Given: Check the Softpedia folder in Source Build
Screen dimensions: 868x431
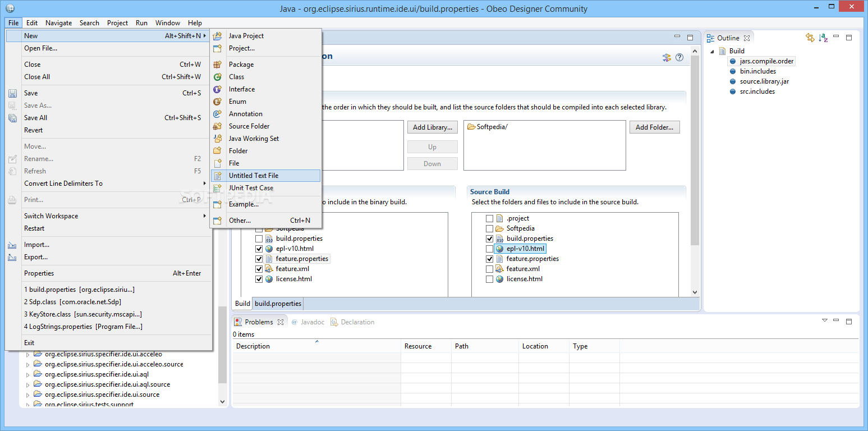Looking at the screenshot, I should (489, 228).
